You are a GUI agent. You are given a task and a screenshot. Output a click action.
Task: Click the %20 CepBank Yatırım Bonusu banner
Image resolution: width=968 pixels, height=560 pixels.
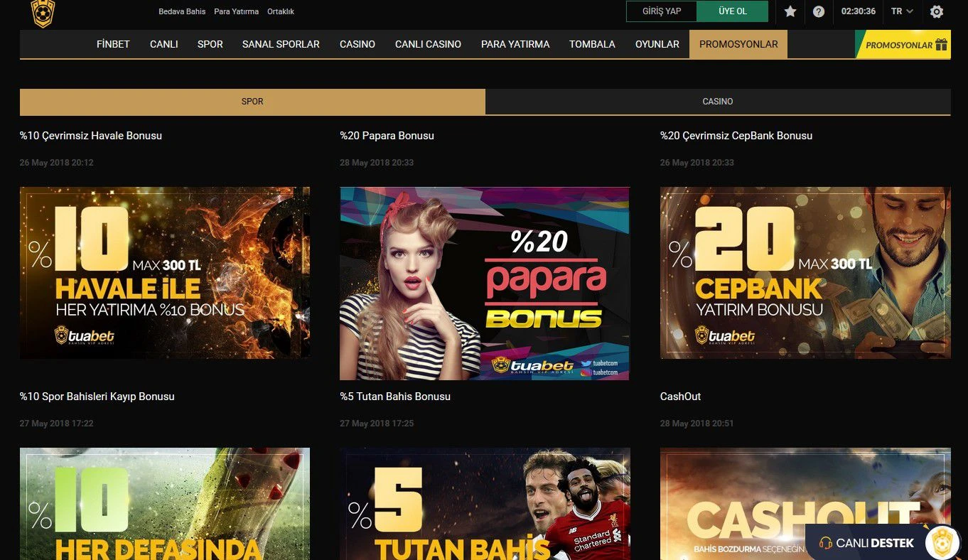tap(805, 273)
